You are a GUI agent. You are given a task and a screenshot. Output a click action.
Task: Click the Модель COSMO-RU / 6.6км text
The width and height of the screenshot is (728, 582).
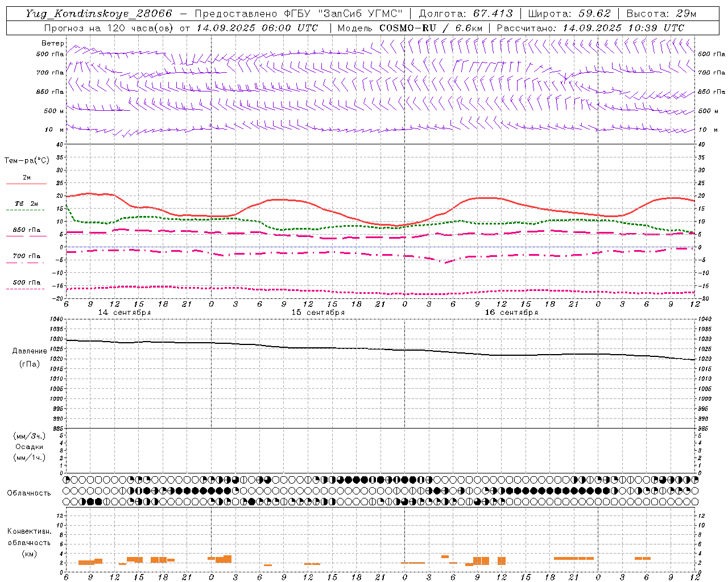point(409,28)
